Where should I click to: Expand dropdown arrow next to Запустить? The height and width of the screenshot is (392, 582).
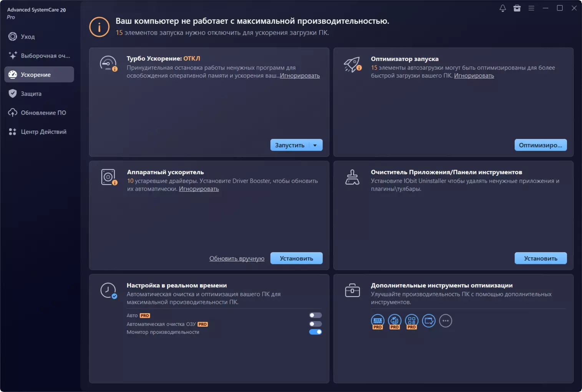click(315, 145)
